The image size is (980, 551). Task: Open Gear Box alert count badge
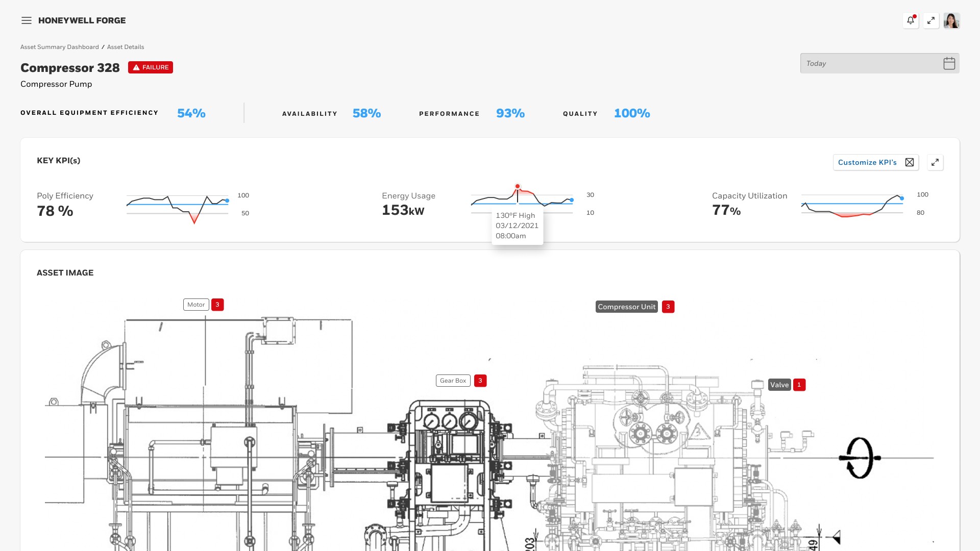pyautogui.click(x=480, y=381)
